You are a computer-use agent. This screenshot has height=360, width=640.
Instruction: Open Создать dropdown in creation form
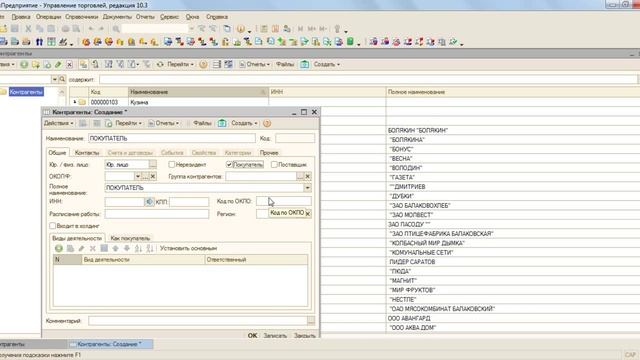click(244, 123)
